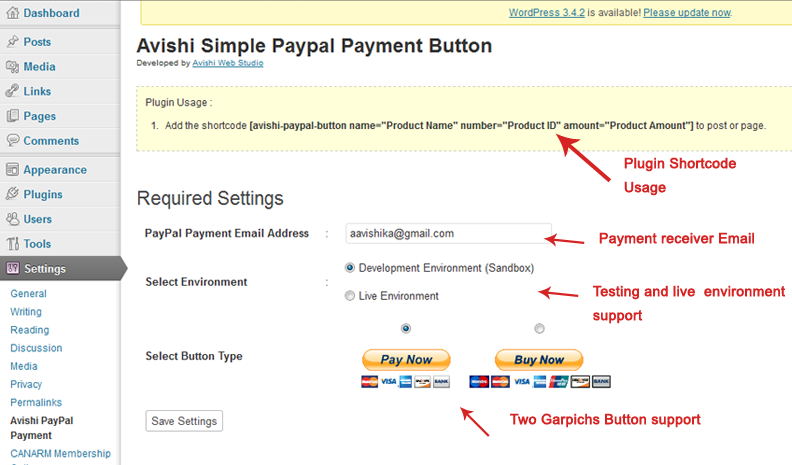Focus the PayPal Payment Email Address field

pyautogui.click(x=449, y=234)
